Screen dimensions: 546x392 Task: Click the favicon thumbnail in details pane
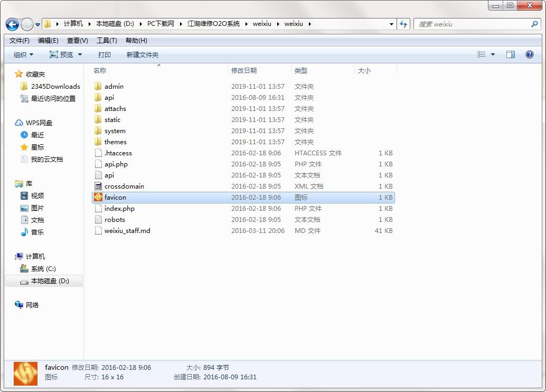click(x=25, y=374)
